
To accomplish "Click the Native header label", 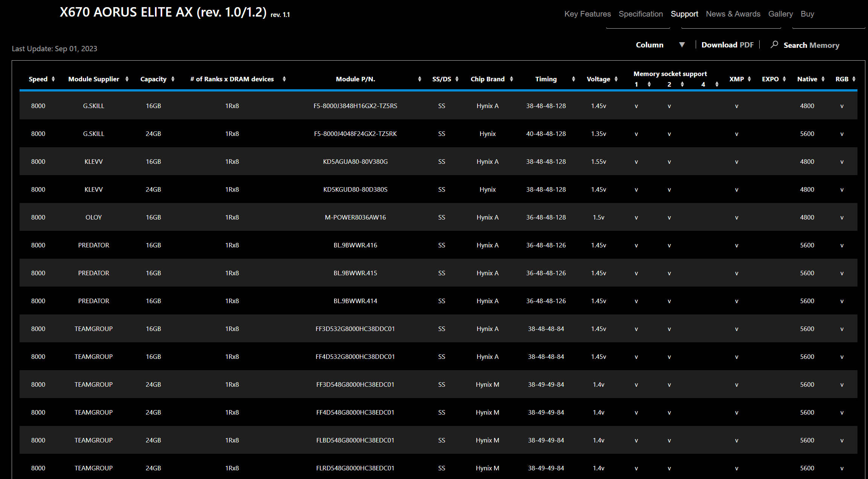I will (x=807, y=79).
